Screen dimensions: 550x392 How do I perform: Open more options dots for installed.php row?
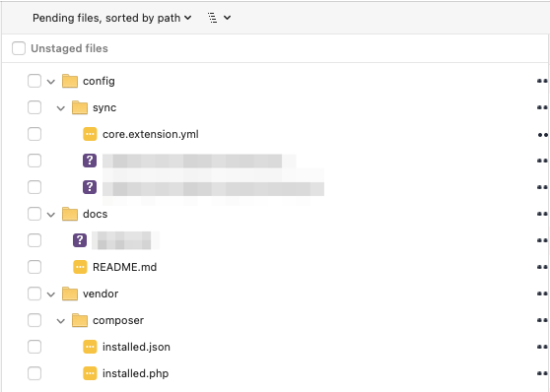[x=542, y=373]
